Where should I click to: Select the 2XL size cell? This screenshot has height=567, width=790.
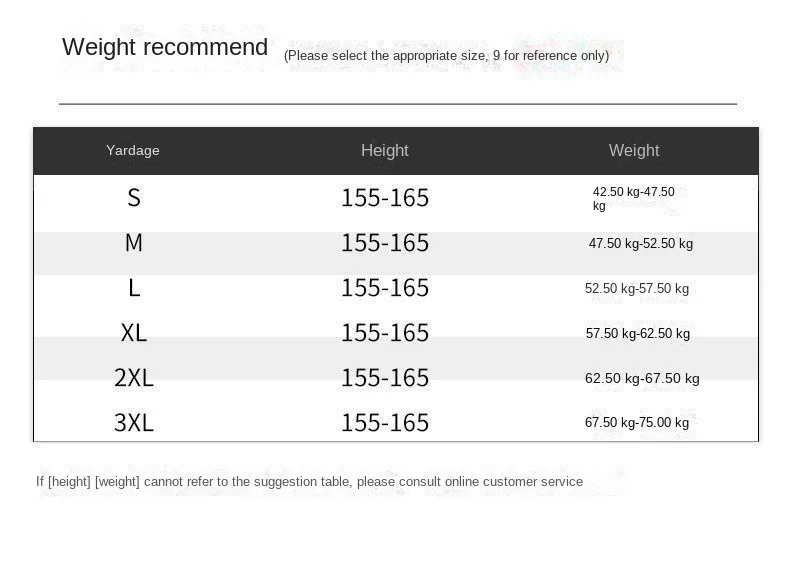pyautogui.click(x=134, y=377)
